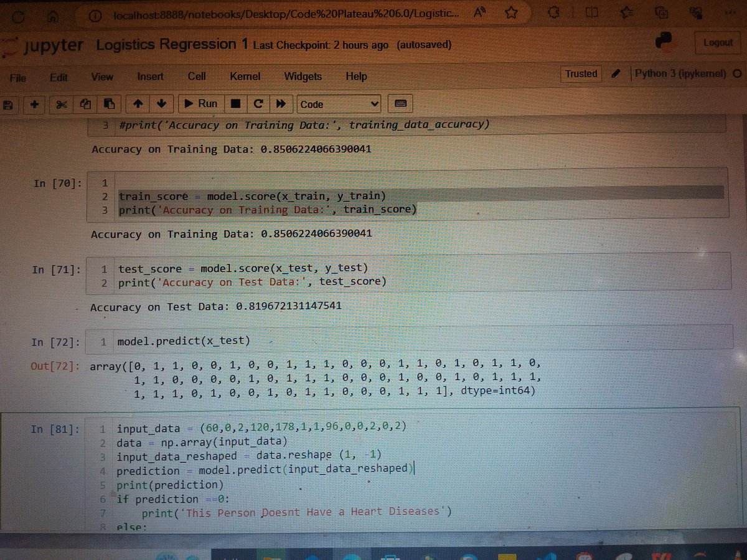This screenshot has height=560, width=747.
Task: Click the Python 3 (ipykernel) kernel name
Action: pos(680,73)
